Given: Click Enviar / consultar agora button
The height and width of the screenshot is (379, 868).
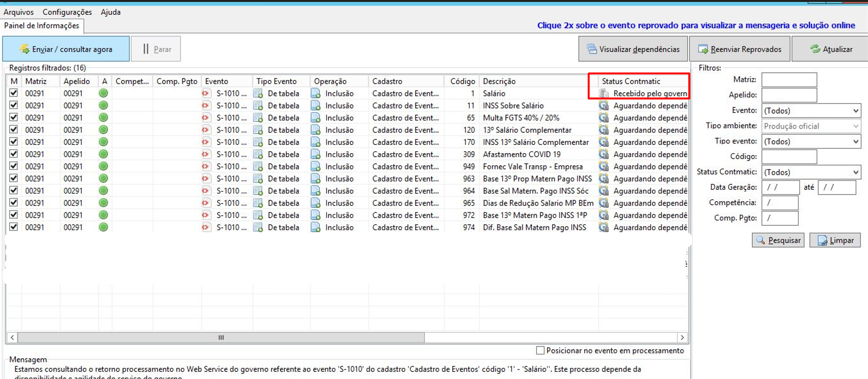Looking at the screenshot, I should point(66,49).
